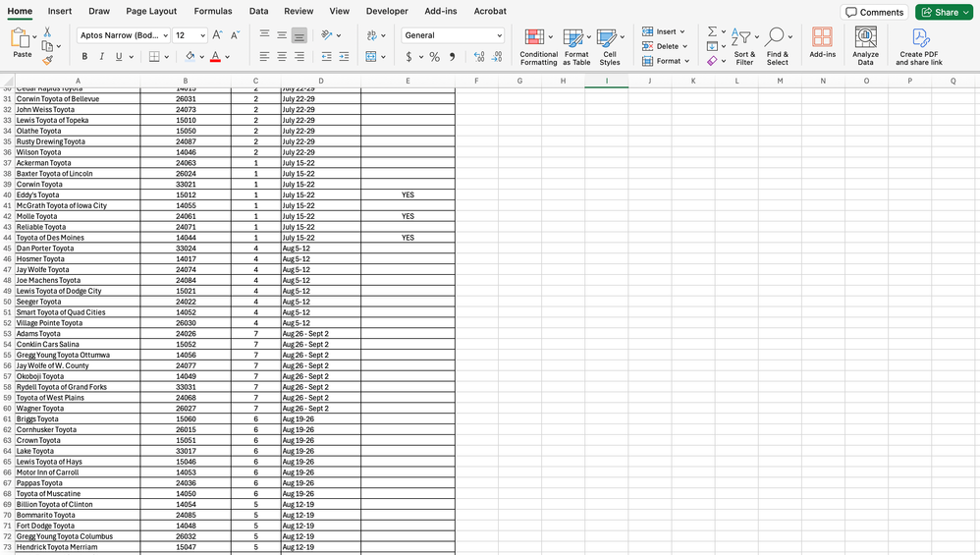Switch to the Developer tab
This screenshot has width=980, height=555.
tap(387, 11)
